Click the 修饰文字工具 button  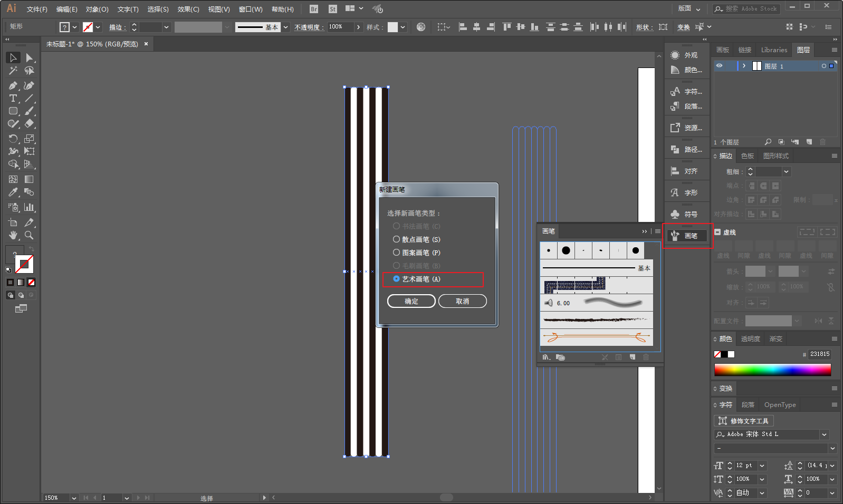tap(744, 421)
